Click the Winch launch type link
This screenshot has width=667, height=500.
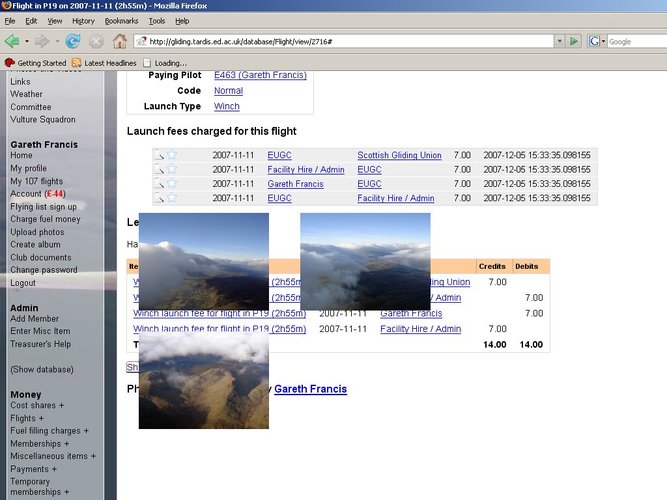pos(226,106)
